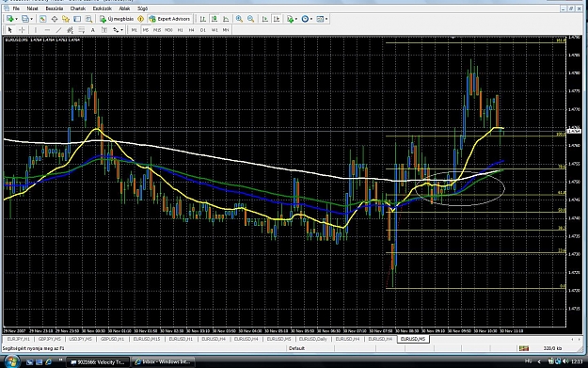588x368 pixels.
Task: Toggle the Expert Advisors button
Action: click(x=169, y=19)
